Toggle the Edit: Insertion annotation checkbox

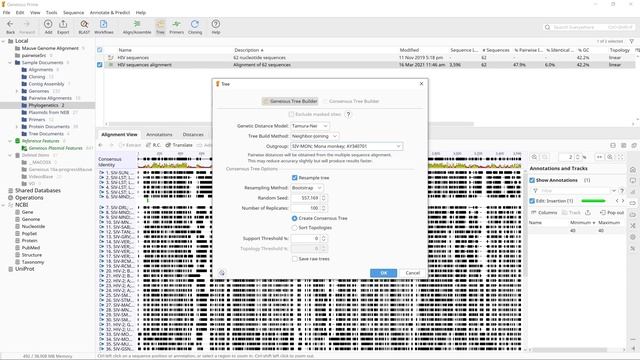coord(532,201)
